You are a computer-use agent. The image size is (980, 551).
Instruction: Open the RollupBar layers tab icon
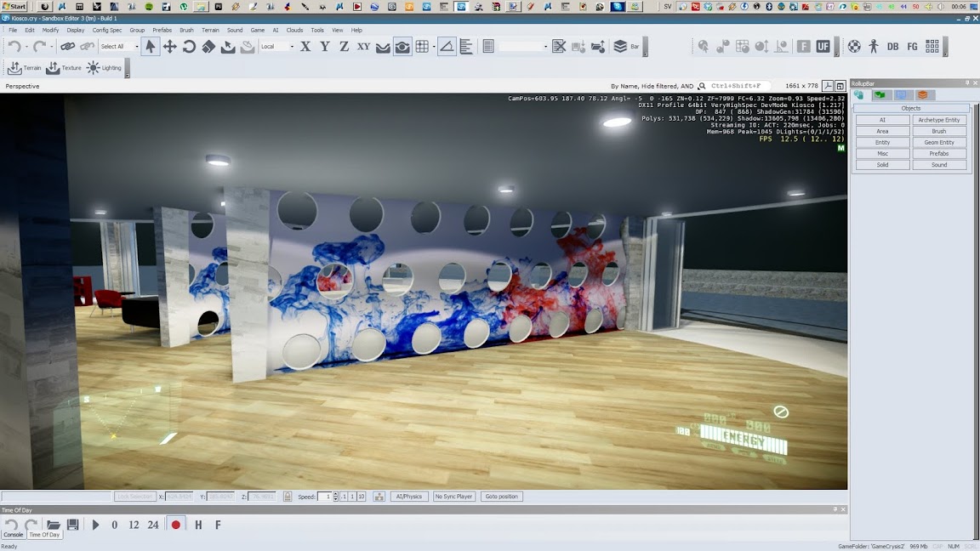tap(922, 95)
